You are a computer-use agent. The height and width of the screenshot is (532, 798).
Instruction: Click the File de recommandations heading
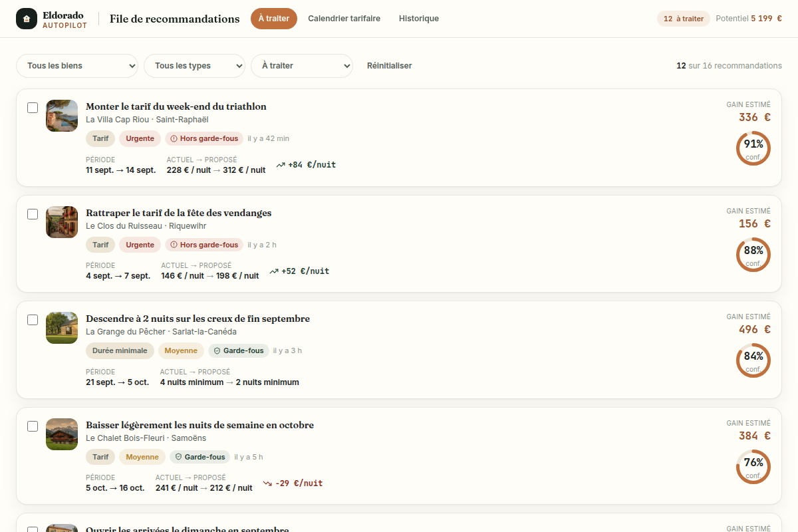pos(175,19)
